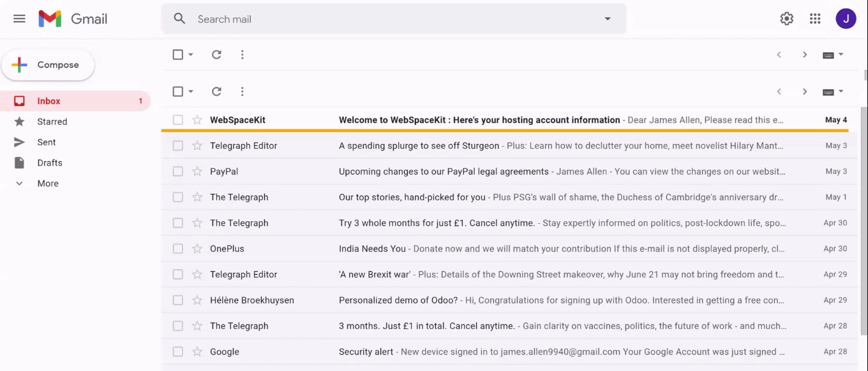Open the J account avatar
The image size is (868, 371).
click(846, 19)
